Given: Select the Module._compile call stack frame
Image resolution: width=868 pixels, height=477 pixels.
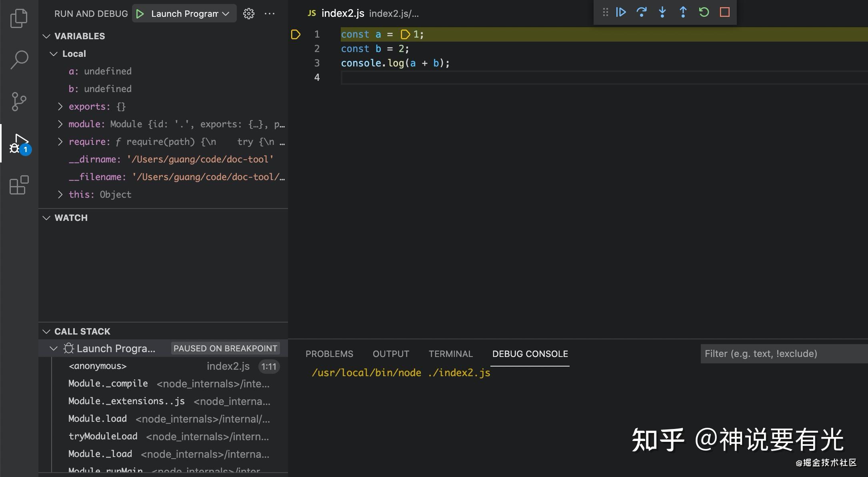Looking at the screenshot, I should click(107, 383).
